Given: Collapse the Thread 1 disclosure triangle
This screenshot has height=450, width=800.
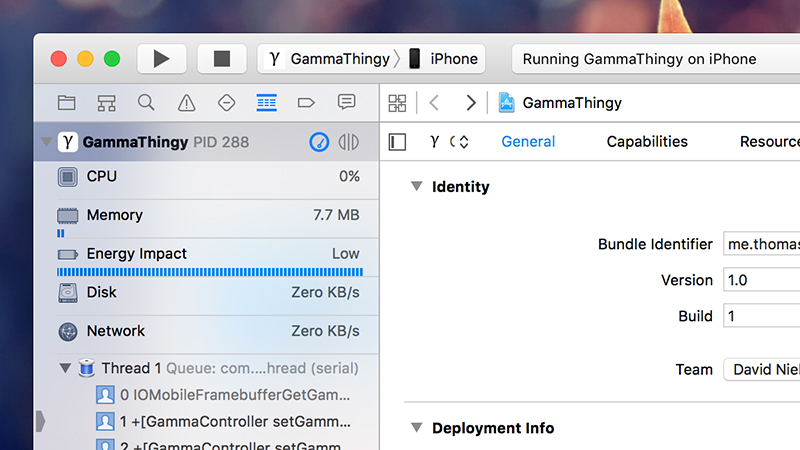Looking at the screenshot, I should point(65,368).
